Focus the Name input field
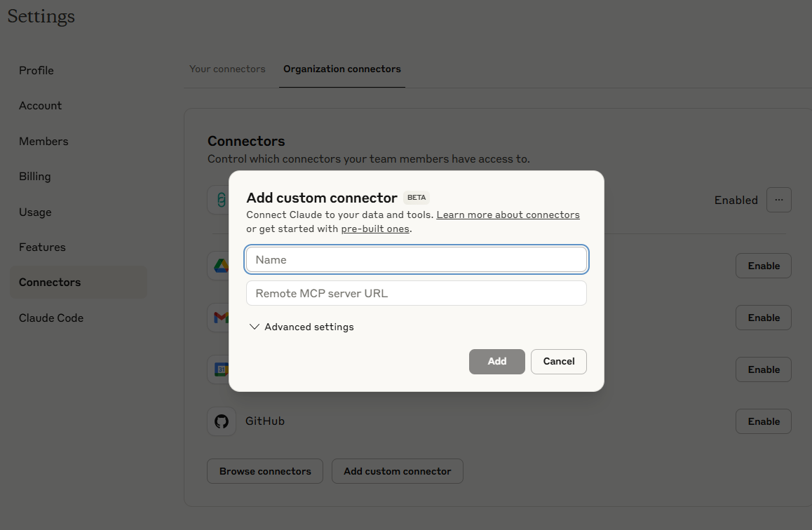812x530 pixels. 417,259
